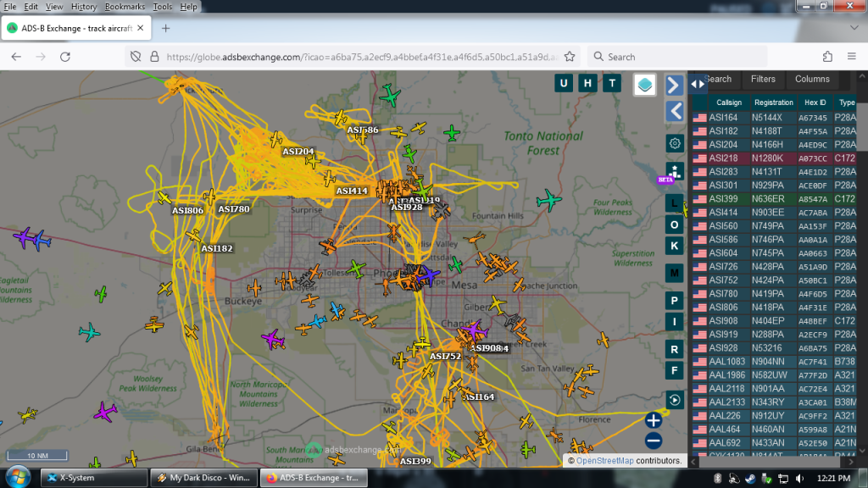Click the ASI204 aircraft label on map
This screenshot has width=868, height=488.
coord(298,152)
